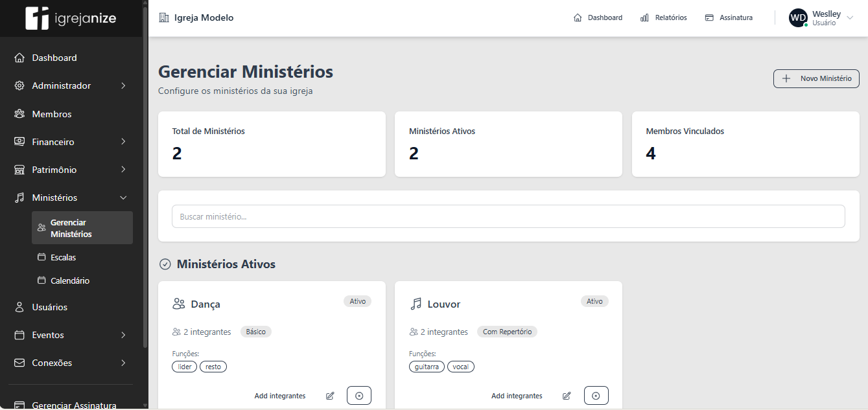868x410 pixels.
Task: Click the Buscar ministério search field
Action: coord(508,216)
